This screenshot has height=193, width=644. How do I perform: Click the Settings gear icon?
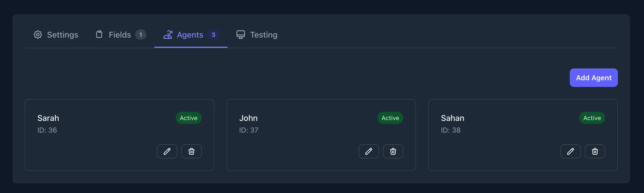38,35
